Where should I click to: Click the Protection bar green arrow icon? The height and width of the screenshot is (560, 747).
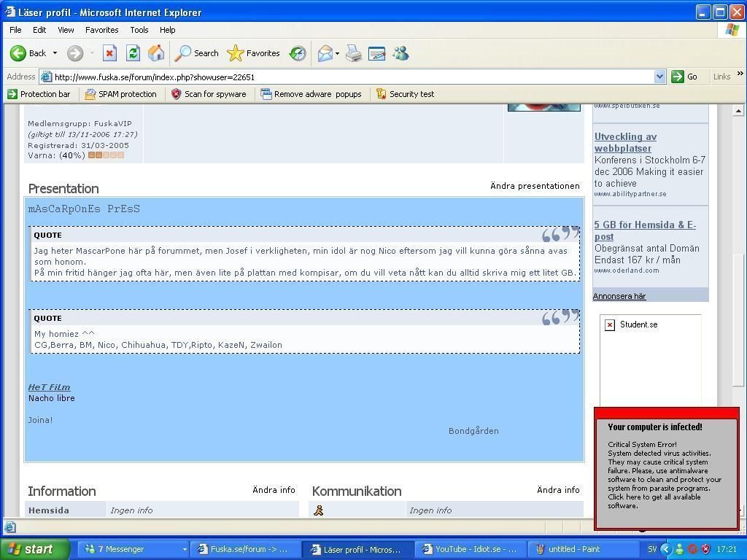[x=12, y=94]
